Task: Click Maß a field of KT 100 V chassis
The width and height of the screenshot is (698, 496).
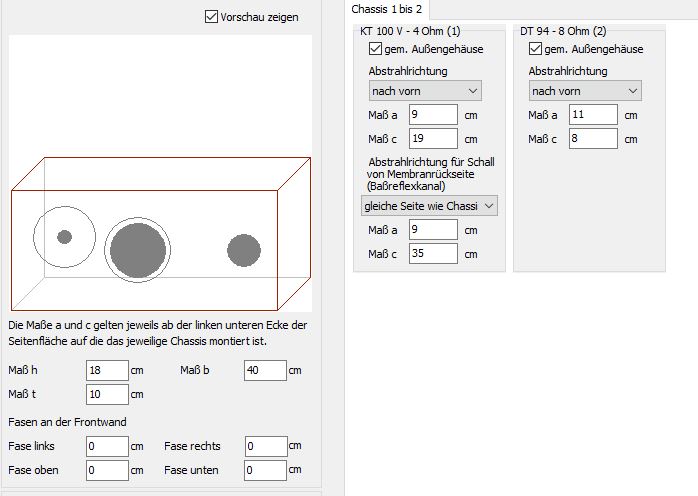Action: (433, 114)
